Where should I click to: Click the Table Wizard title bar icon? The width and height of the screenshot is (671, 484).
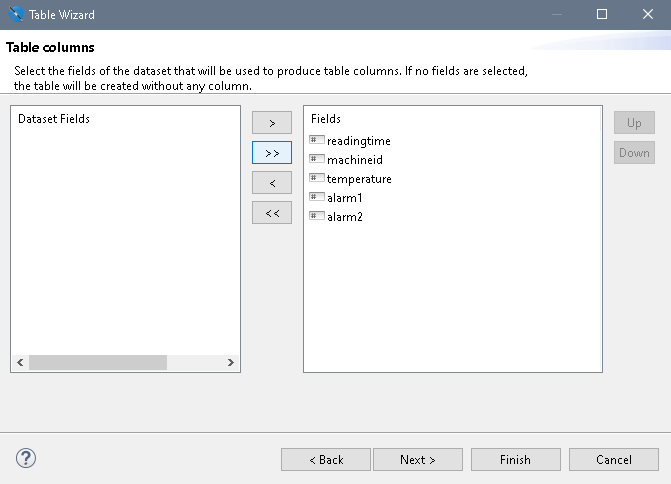[14, 14]
